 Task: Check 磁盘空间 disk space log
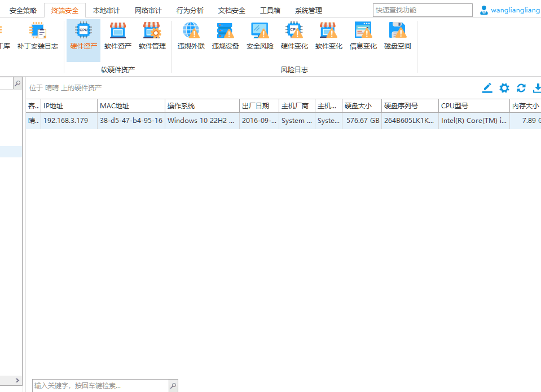coord(398,36)
